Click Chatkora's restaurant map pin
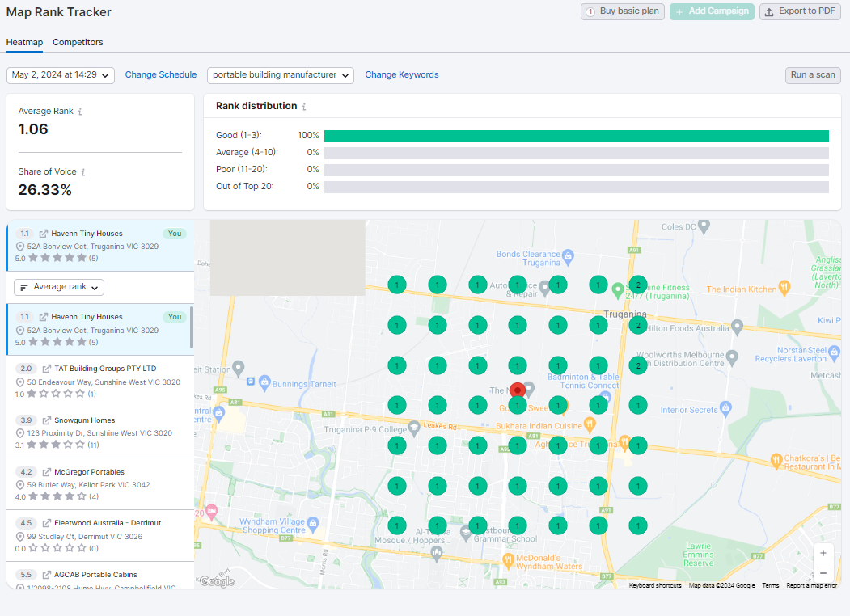Viewport: 850px width, 616px height. 776,461
